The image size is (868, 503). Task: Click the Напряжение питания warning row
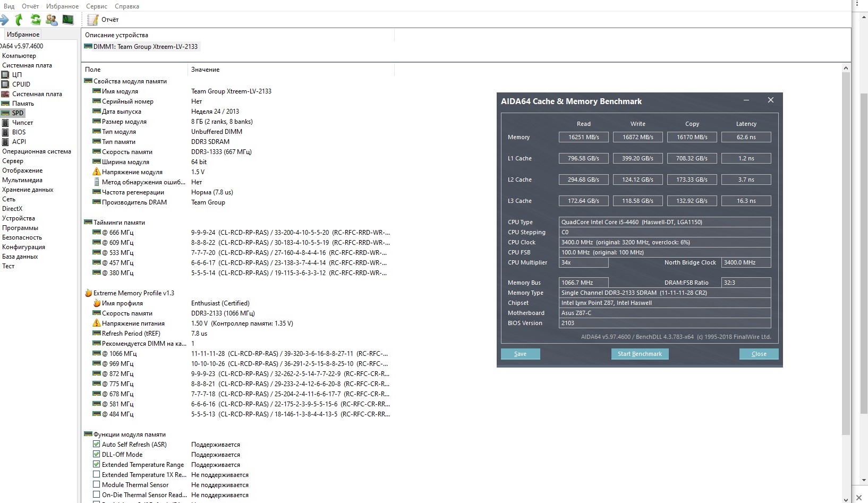(x=129, y=323)
